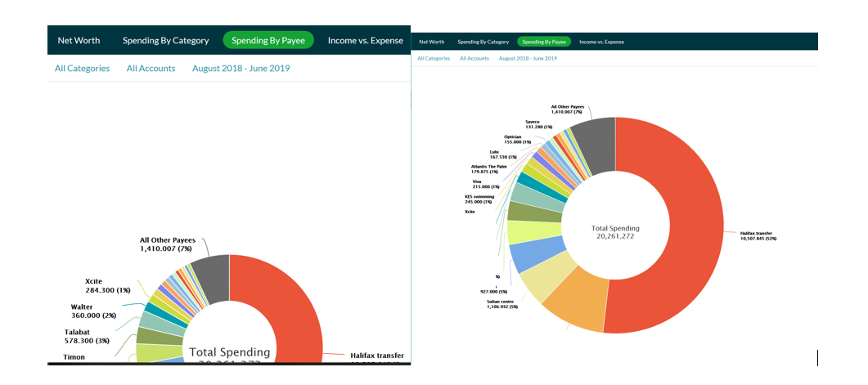Click All Other Payees label in right chart
Screen dimensions: 868x385
coord(568,109)
